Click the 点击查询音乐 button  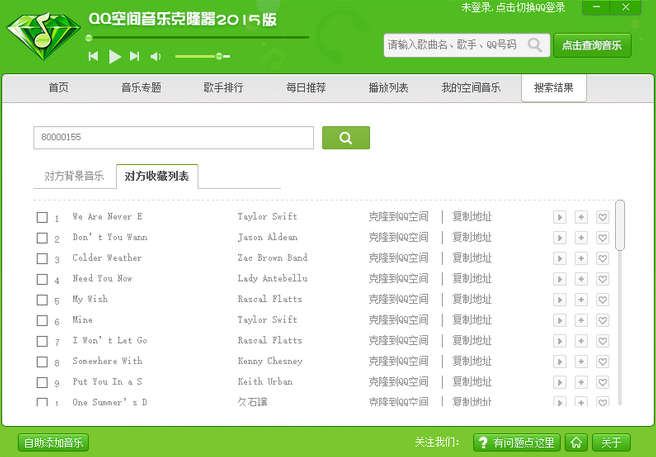coord(592,45)
